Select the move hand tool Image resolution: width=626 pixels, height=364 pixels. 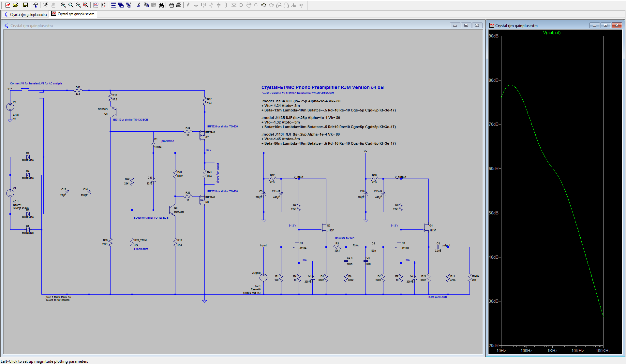249,5
